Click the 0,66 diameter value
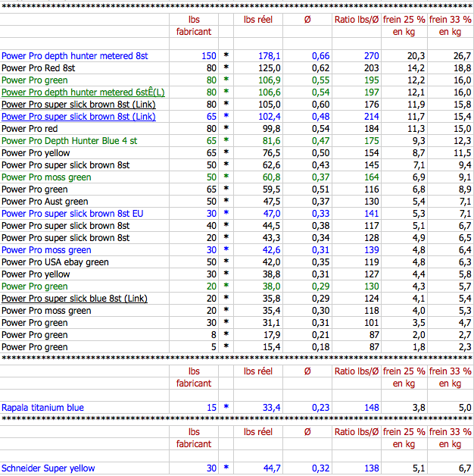Screen dimensions: 474x476 (x=320, y=56)
